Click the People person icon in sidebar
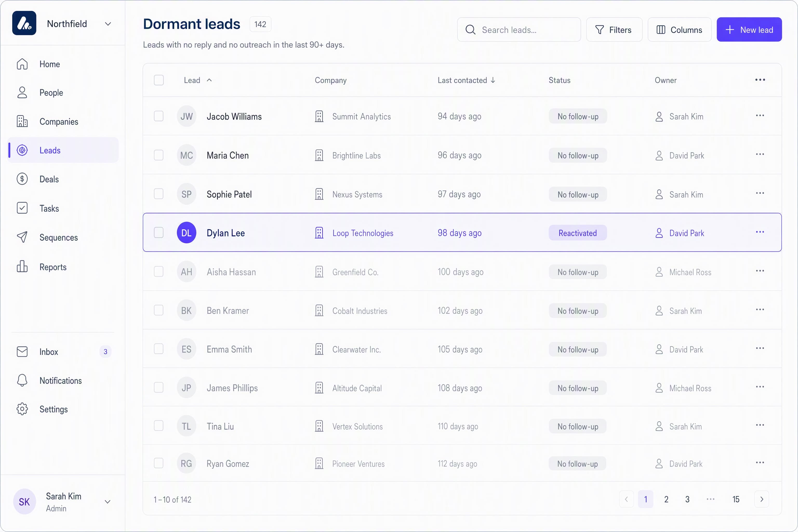 pyautogui.click(x=22, y=93)
